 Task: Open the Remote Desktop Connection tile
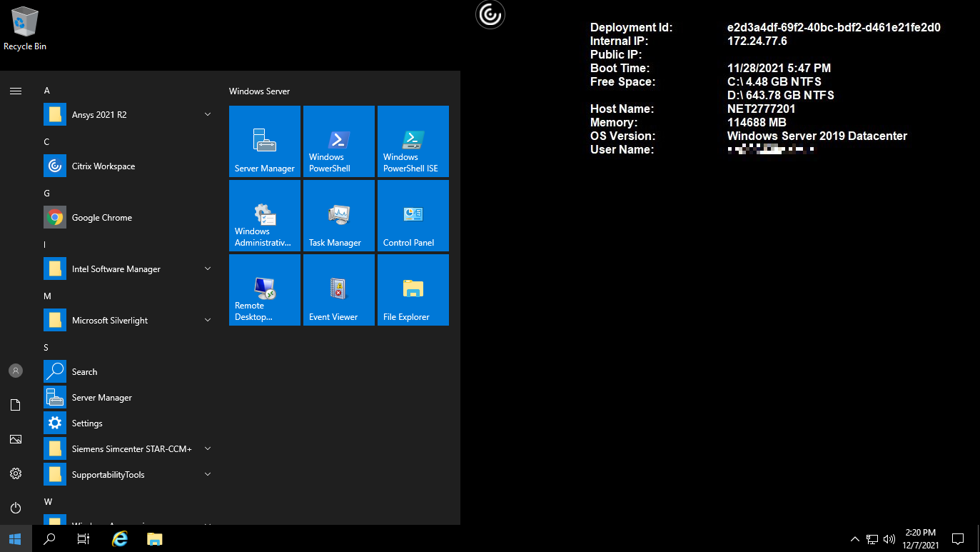265,290
